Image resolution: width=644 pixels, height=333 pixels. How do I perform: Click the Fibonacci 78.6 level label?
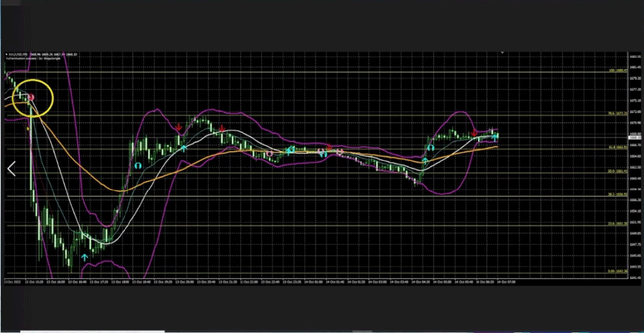(618, 113)
